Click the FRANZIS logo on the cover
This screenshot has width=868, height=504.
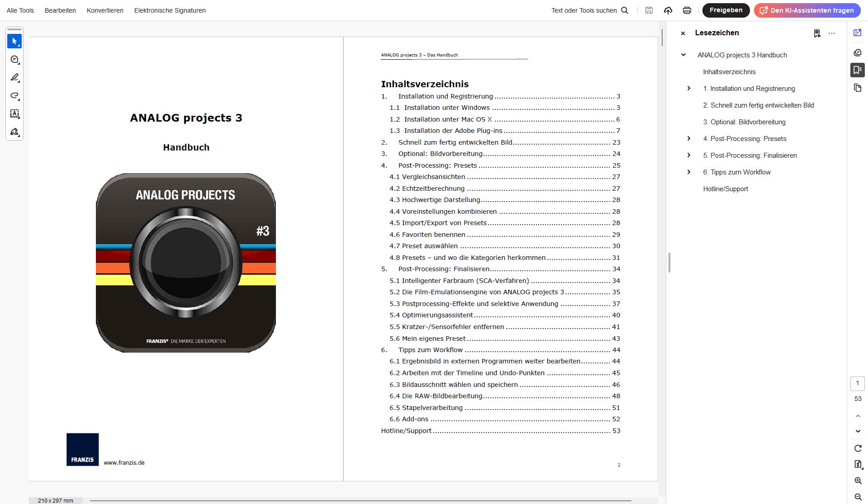(82, 449)
